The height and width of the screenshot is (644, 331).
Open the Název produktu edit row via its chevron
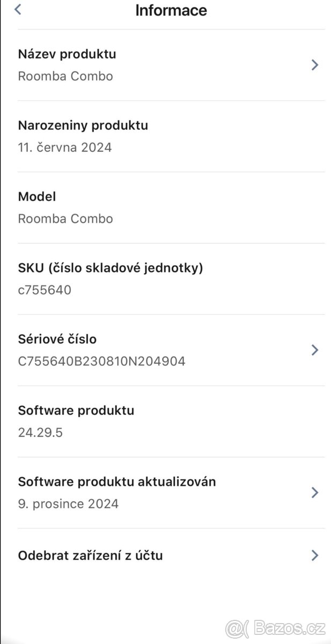point(315,65)
